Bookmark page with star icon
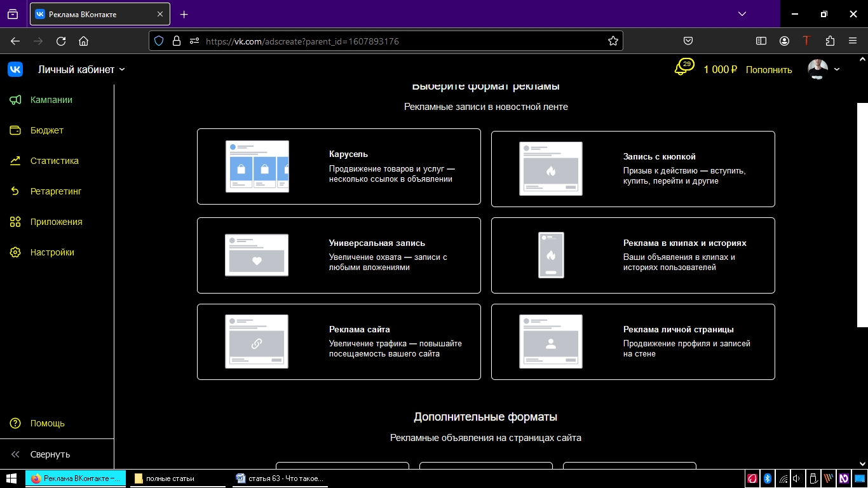The height and width of the screenshot is (488, 868). pos(613,41)
